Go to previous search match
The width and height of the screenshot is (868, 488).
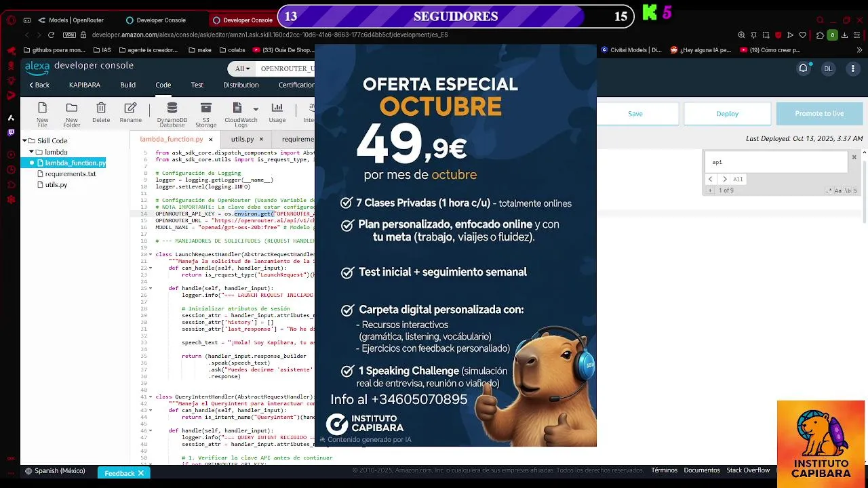pos(711,180)
